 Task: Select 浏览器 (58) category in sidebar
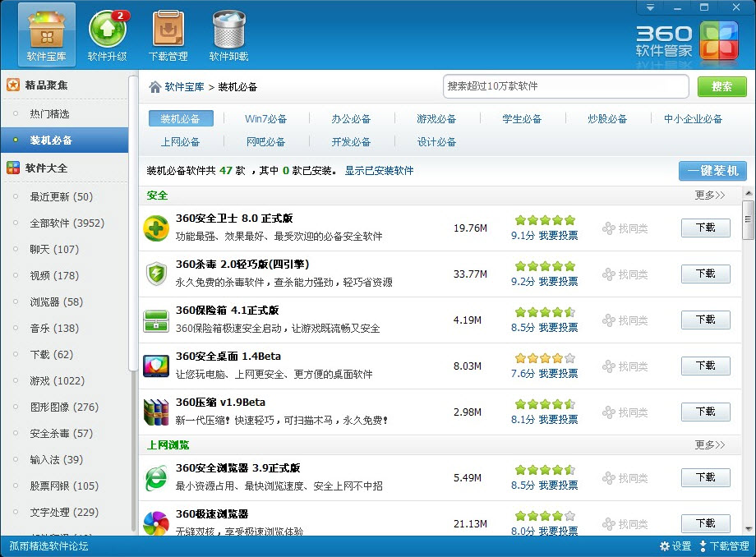(56, 302)
